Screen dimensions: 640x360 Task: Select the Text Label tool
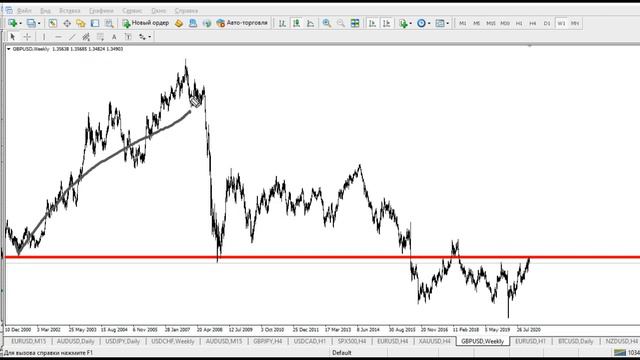click(128, 37)
